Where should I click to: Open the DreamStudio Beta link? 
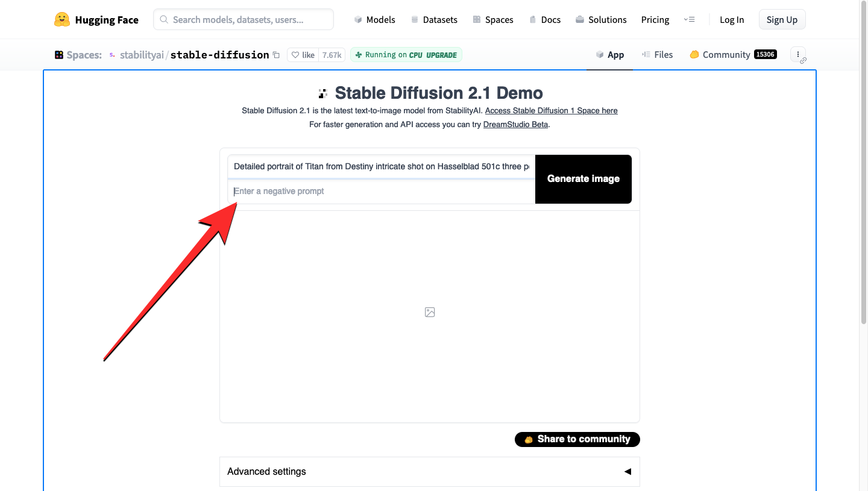(515, 125)
